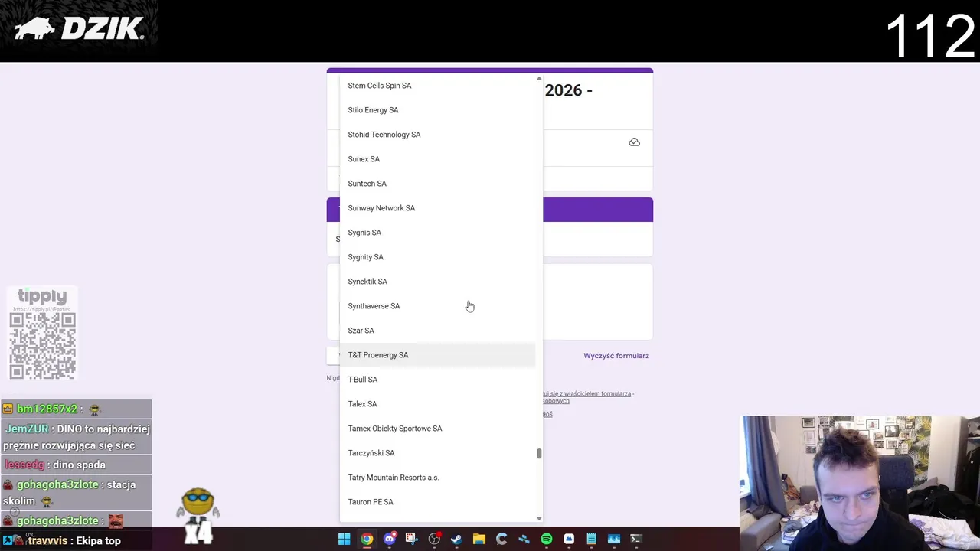Pick Synthaverse SA option
The width and height of the screenshot is (980, 551).
coord(437,306)
